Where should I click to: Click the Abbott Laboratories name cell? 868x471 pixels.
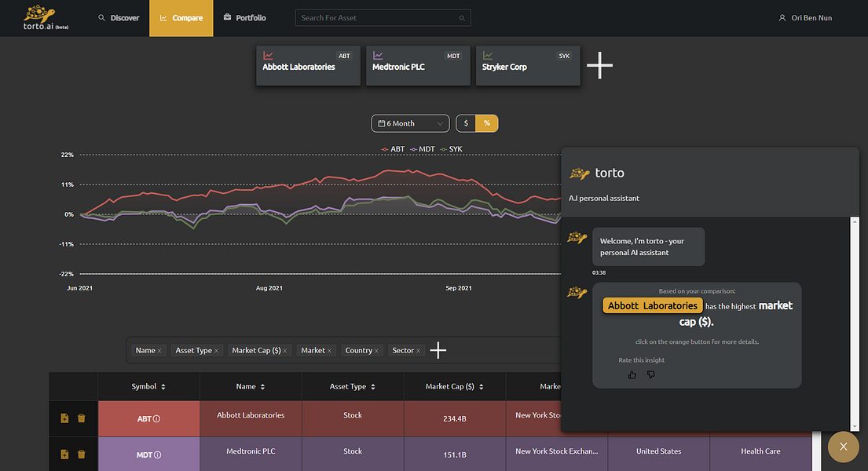pyautogui.click(x=251, y=419)
